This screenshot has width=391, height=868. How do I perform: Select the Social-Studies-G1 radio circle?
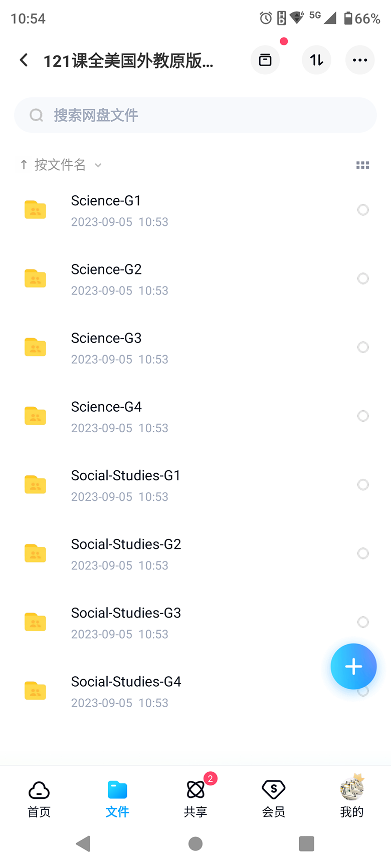pyautogui.click(x=363, y=484)
